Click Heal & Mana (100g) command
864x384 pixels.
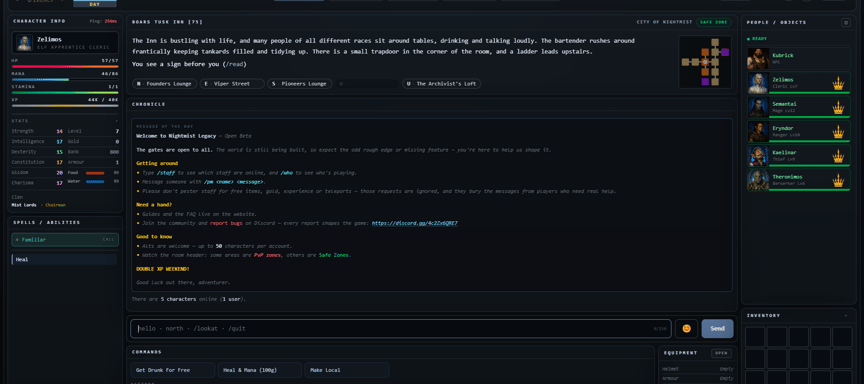click(x=260, y=370)
